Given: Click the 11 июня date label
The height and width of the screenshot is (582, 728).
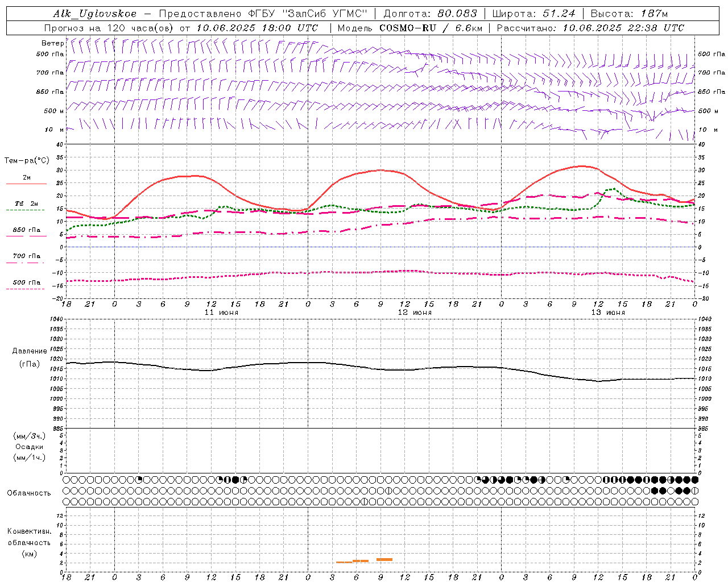Looking at the screenshot, I should click(x=221, y=313).
